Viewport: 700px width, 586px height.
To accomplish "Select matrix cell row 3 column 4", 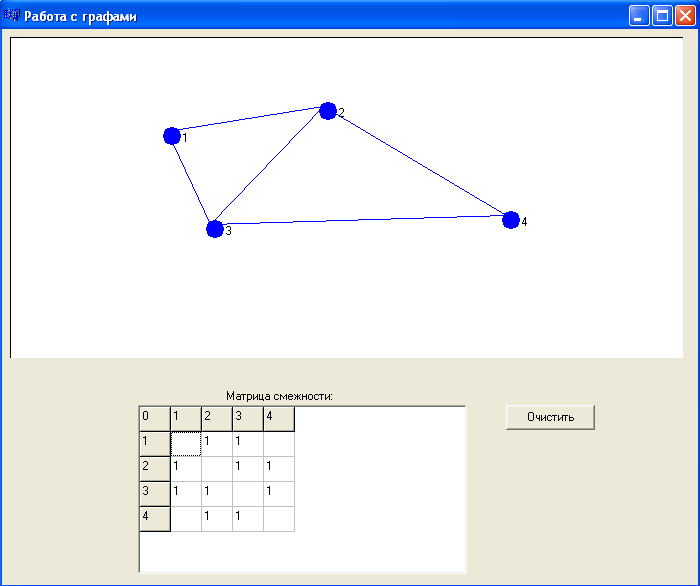I will click(279, 494).
